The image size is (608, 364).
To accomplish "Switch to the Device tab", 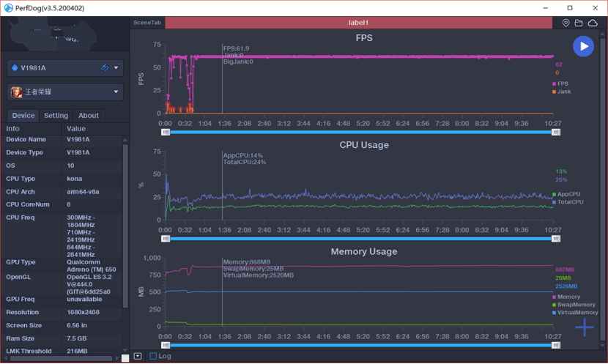I will pos(23,116).
